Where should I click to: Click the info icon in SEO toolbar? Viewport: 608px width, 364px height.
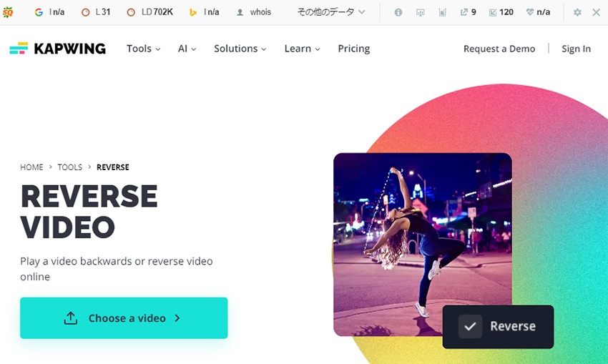coord(398,12)
